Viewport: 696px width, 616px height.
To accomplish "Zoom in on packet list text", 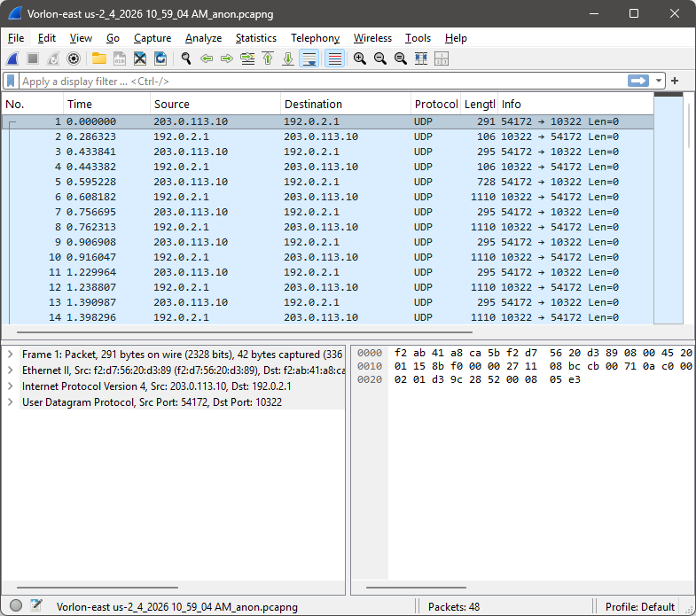I will tap(359, 58).
